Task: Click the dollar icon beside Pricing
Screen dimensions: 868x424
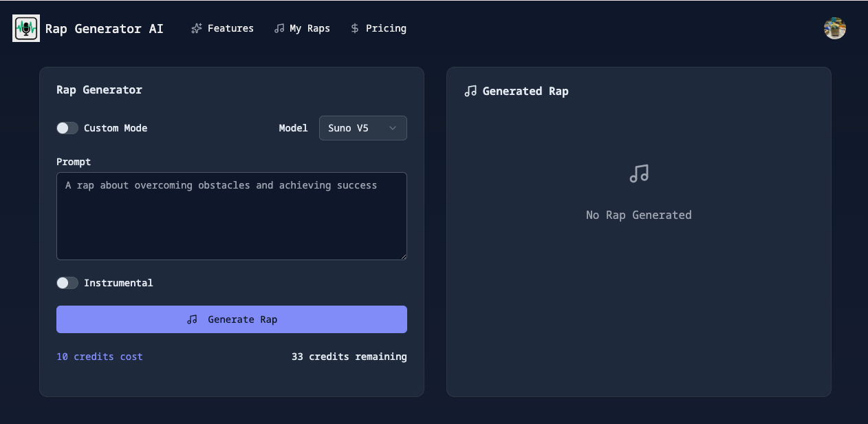Action: [354, 28]
